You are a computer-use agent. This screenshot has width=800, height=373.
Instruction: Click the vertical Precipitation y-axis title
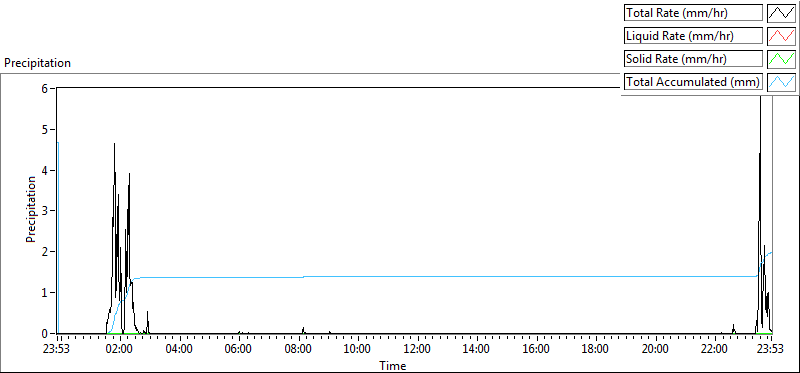tap(31, 209)
